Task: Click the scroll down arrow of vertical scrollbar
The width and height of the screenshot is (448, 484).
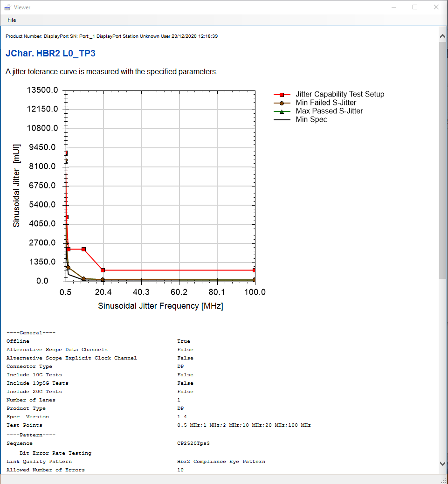Action: pos(442,463)
